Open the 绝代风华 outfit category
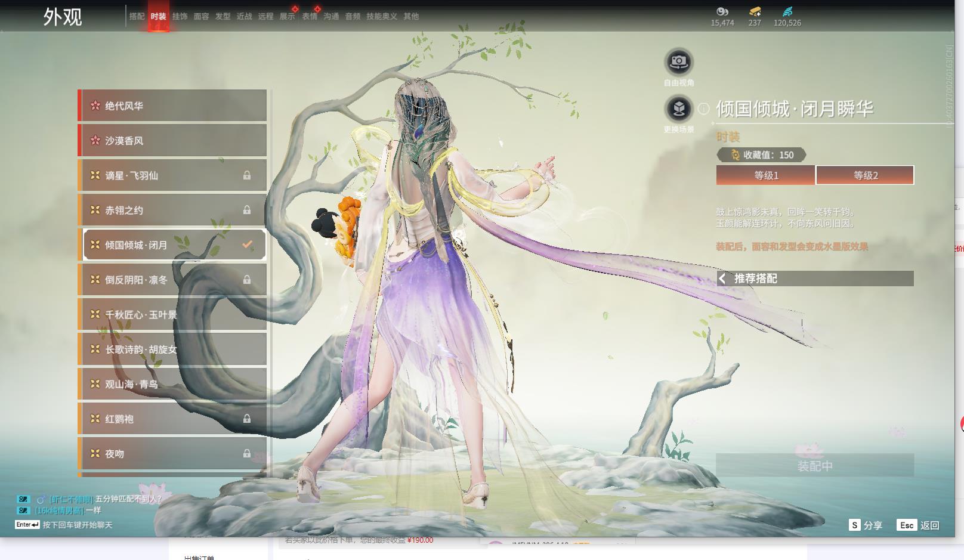This screenshot has height=560, width=964. pos(173,106)
